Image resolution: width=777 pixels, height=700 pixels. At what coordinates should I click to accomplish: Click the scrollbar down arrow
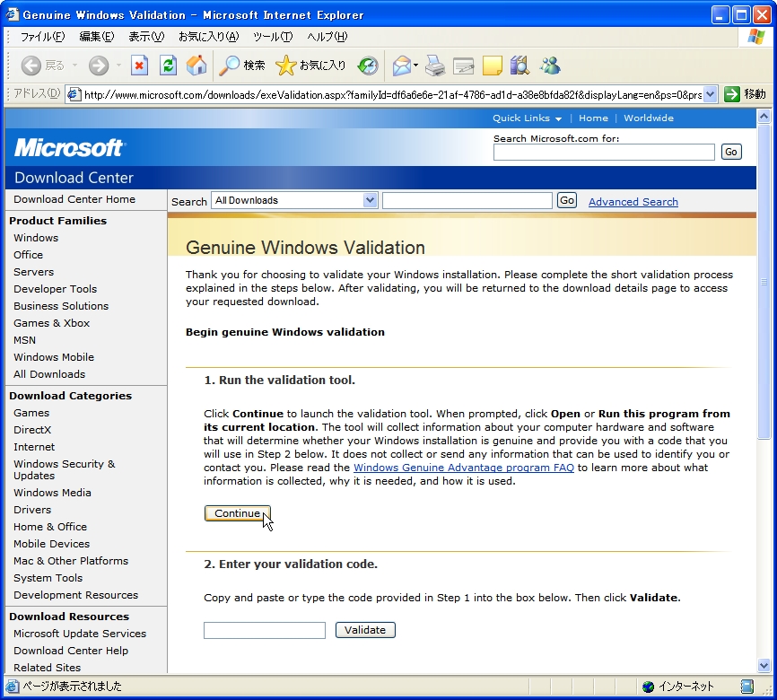(x=764, y=665)
